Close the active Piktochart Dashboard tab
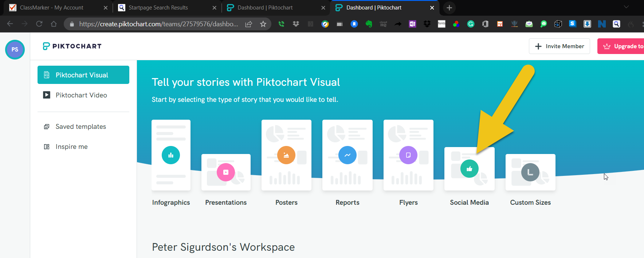Image resolution: width=644 pixels, height=258 pixels. tap(432, 8)
